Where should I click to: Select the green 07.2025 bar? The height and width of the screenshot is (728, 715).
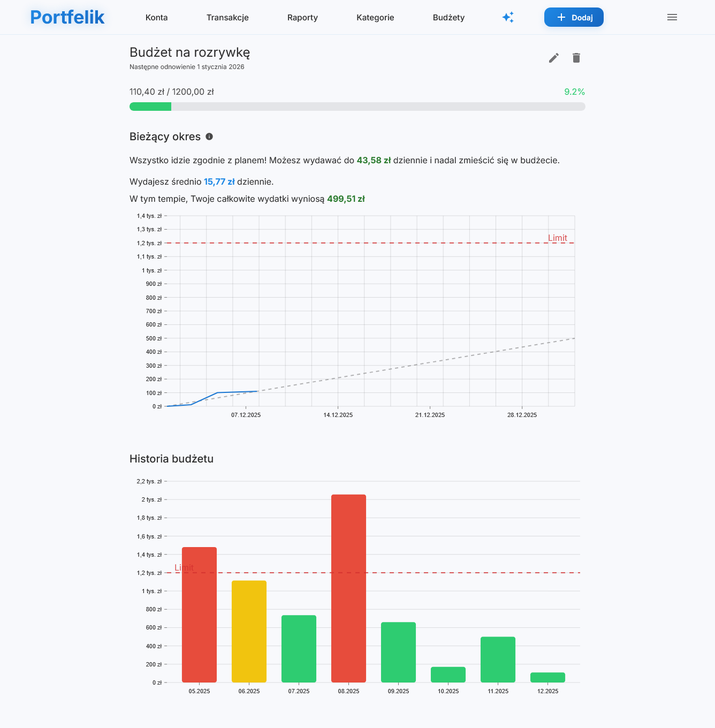click(299, 649)
